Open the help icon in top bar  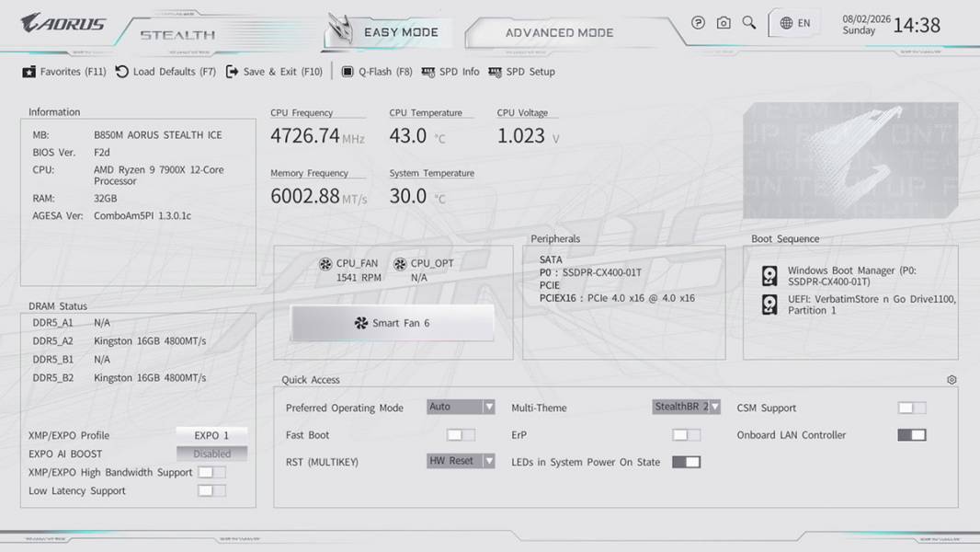[x=698, y=23]
